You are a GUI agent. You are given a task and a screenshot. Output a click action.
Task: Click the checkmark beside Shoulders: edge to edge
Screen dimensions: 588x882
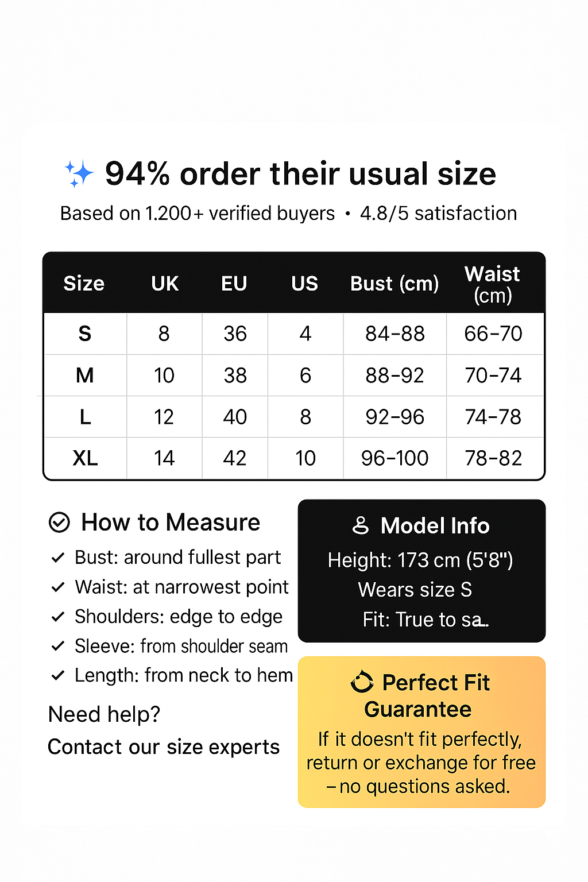[x=58, y=617]
